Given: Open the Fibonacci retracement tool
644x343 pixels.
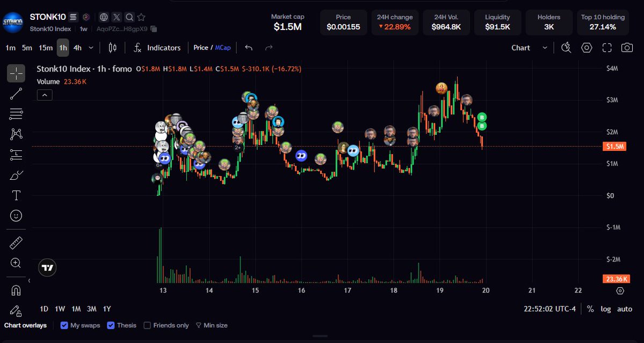Looking at the screenshot, I should (x=16, y=114).
